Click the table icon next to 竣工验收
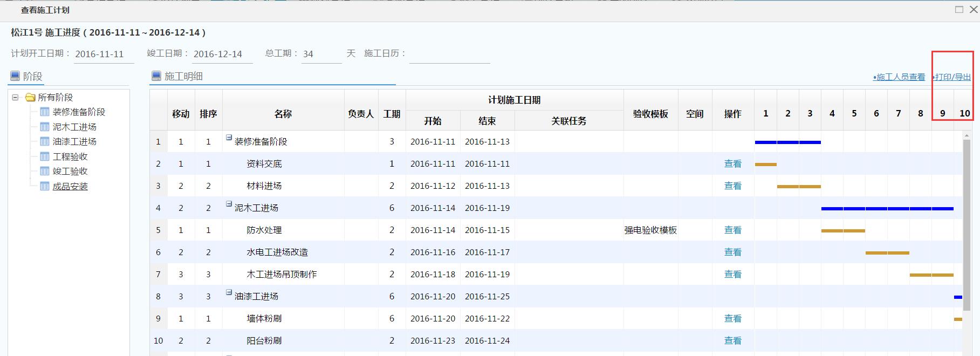 (45, 172)
